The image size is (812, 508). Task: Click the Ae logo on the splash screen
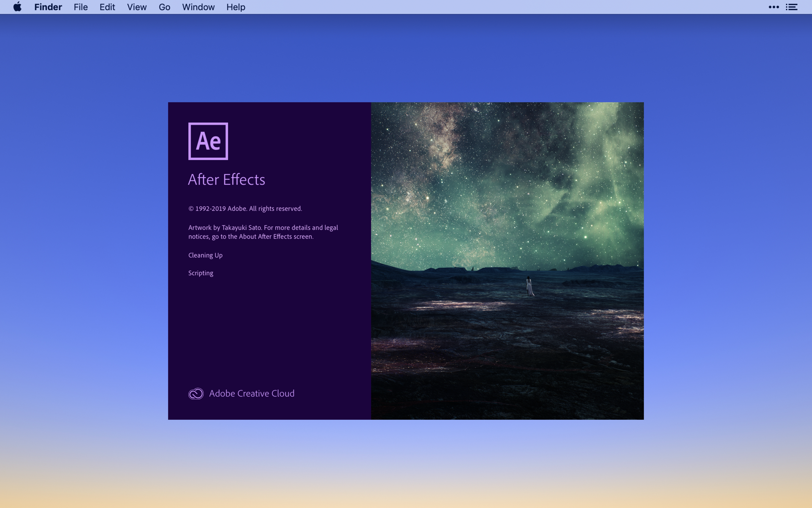[208, 141]
